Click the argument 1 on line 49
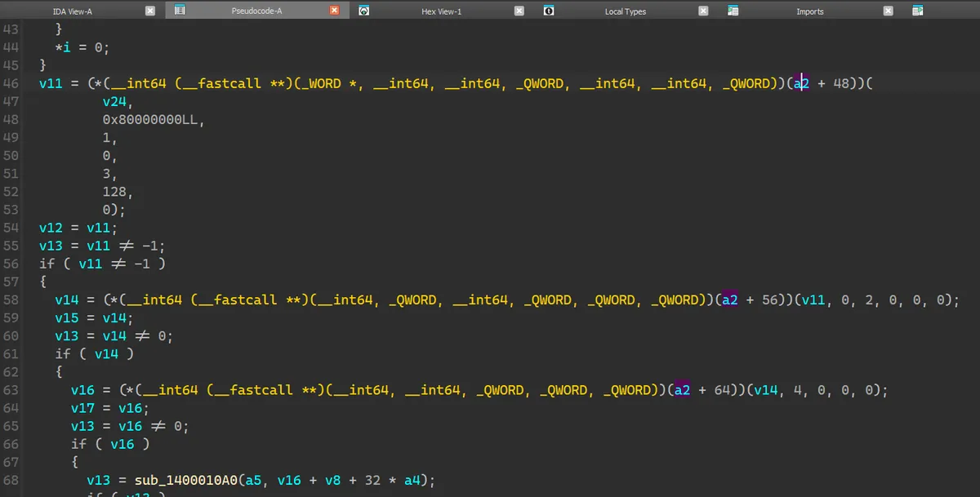 tap(106, 138)
